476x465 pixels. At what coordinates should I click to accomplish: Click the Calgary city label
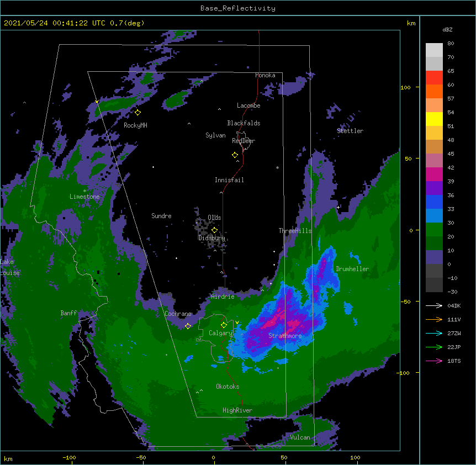pyautogui.click(x=220, y=333)
